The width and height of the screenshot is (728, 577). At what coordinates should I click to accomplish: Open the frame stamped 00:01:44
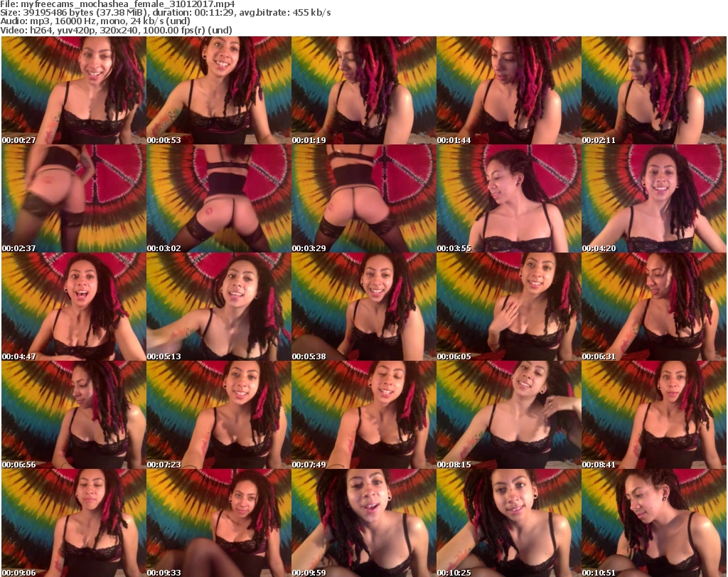pos(508,90)
